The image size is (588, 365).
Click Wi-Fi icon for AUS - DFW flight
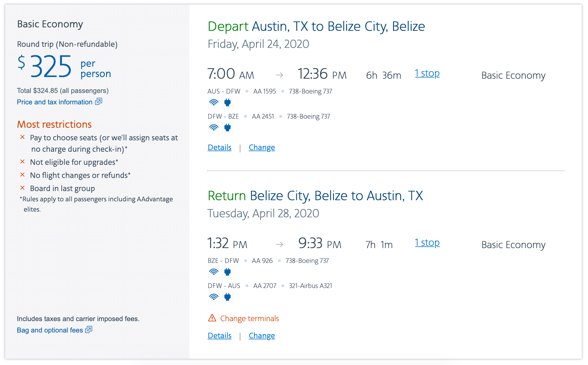[214, 103]
